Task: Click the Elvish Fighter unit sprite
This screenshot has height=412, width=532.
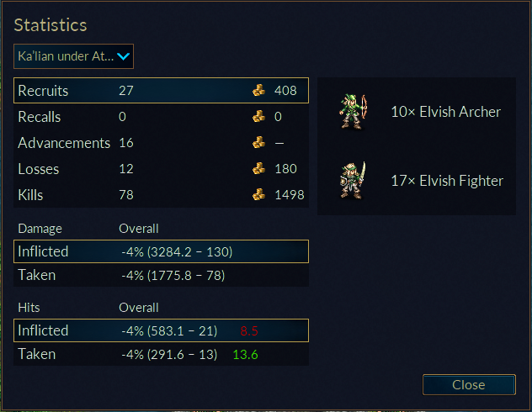Action: pyautogui.click(x=353, y=180)
